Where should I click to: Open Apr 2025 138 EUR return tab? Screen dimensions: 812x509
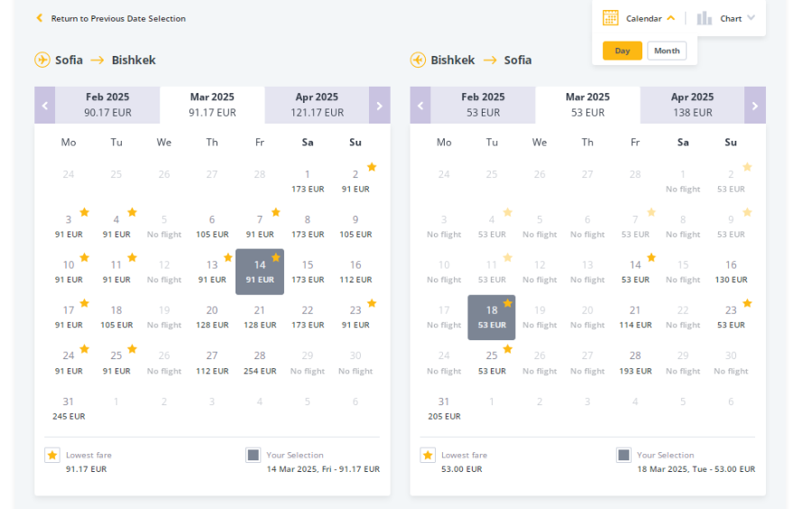click(x=692, y=105)
